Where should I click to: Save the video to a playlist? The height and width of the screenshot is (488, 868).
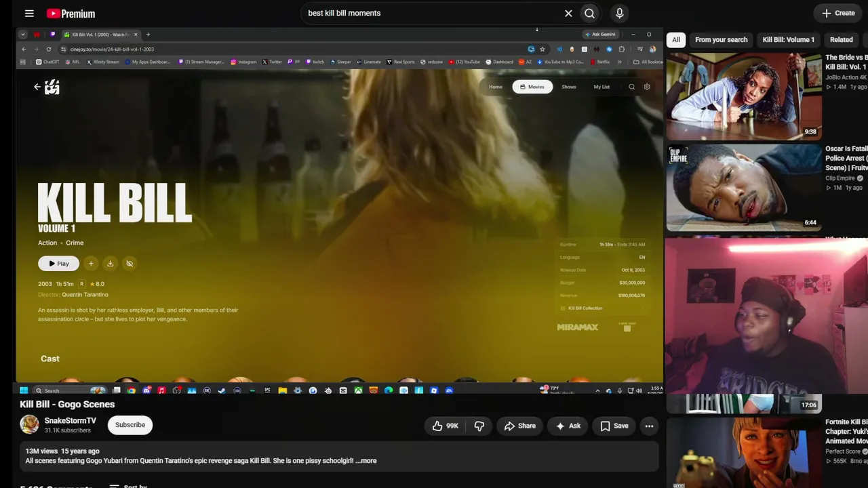pos(614,426)
